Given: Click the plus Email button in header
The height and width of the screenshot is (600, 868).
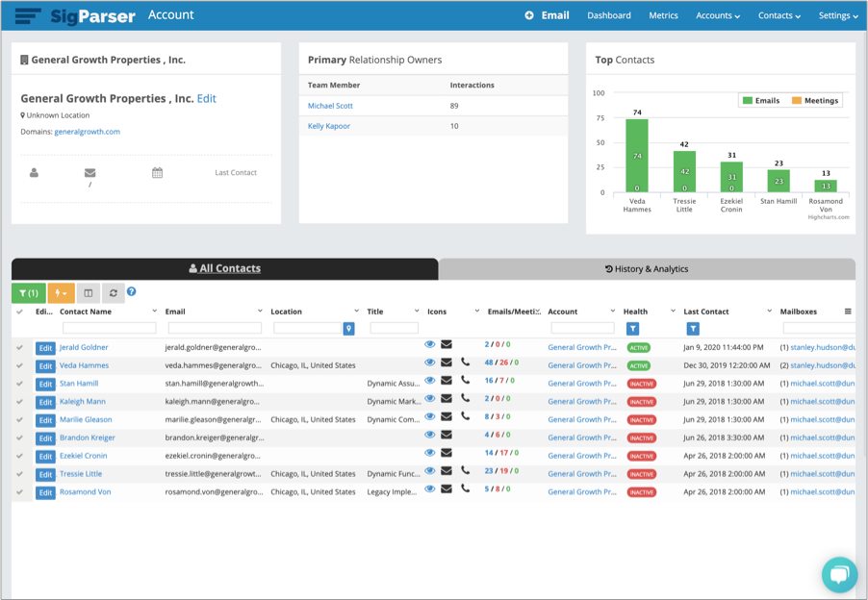Looking at the screenshot, I should tap(547, 15).
